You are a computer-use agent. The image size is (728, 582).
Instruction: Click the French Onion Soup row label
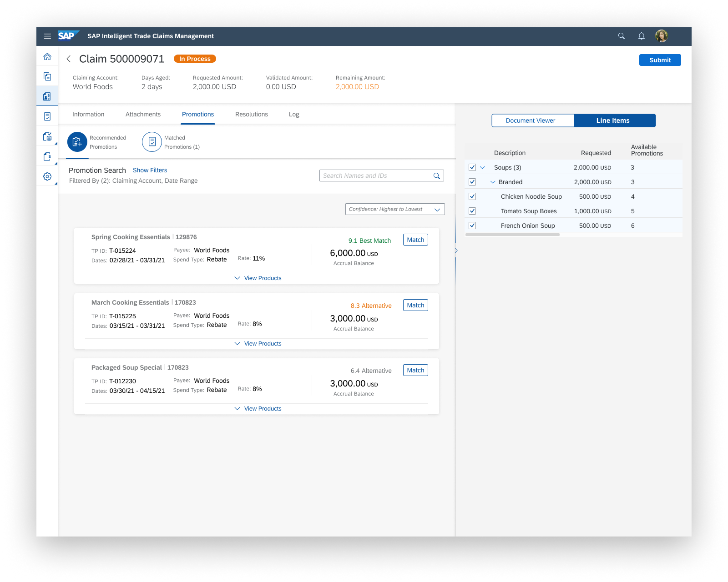tap(528, 226)
